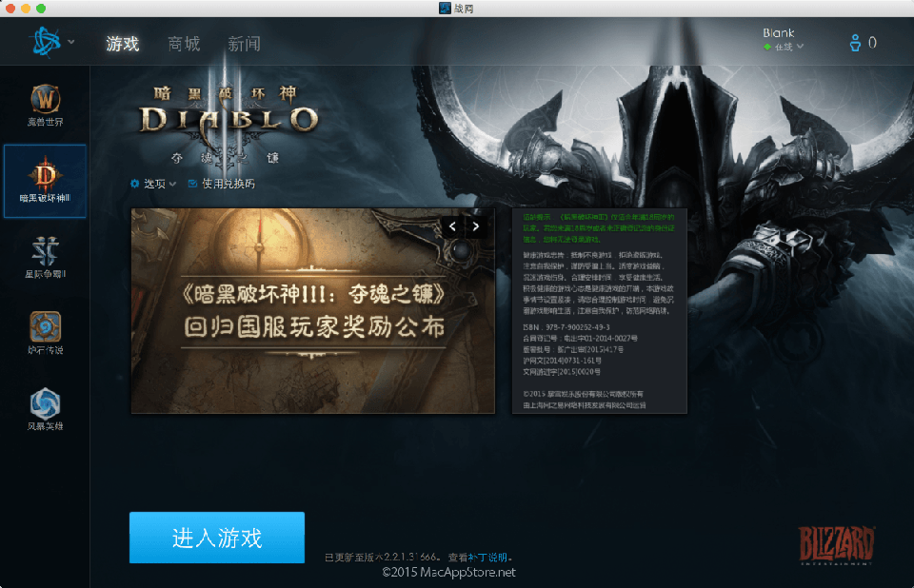The height and width of the screenshot is (588, 914).
Task: Open the friends list icon
Action: coord(861,43)
